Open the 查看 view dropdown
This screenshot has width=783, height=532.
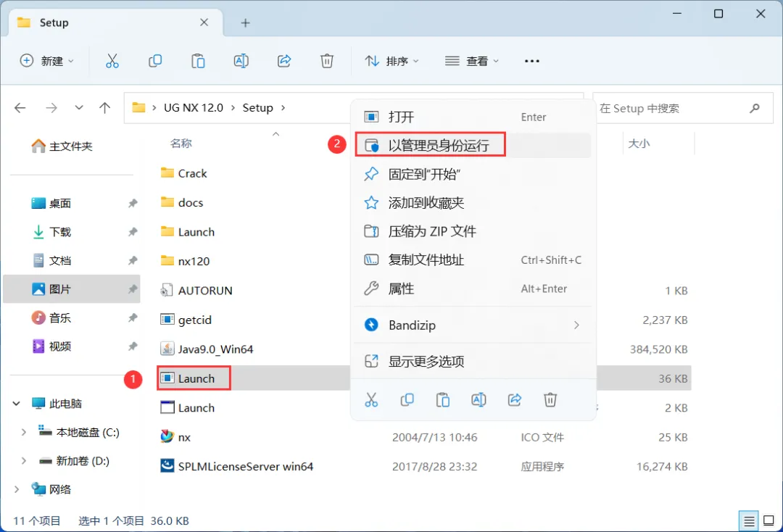pyautogui.click(x=472, y=61)
